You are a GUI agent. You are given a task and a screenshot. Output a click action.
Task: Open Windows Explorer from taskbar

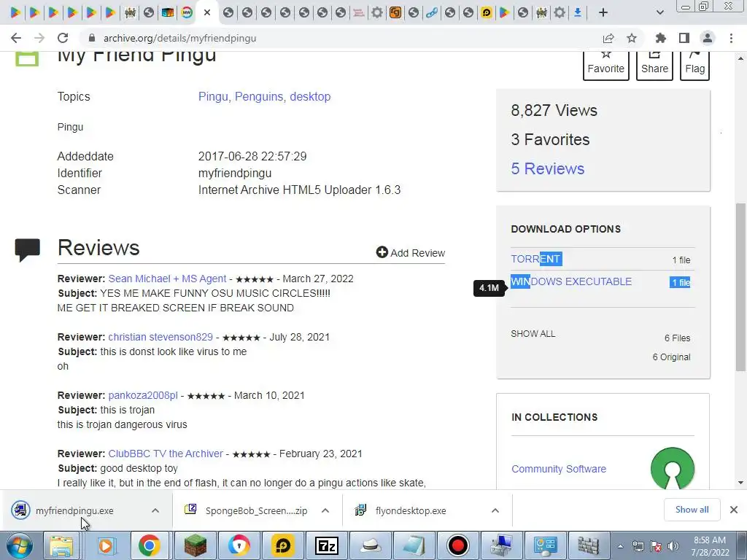[x=61, y=545]
